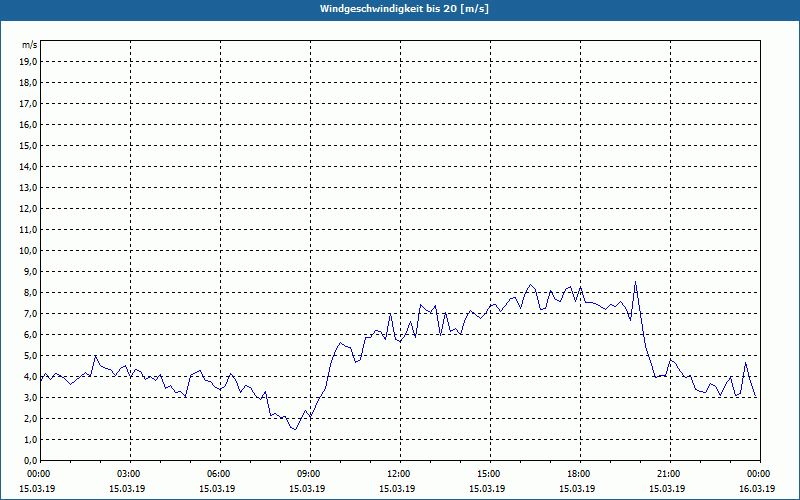Viewport: 800px width, 500px height.
Task: Select the 9,0 y-axis value
Action: point(30,271)
